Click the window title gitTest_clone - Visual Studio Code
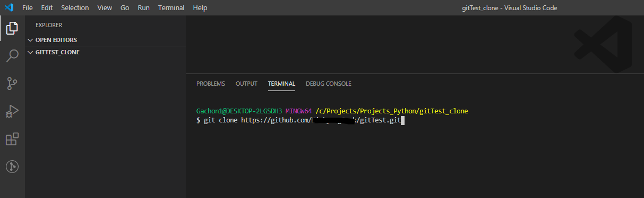 [510, 8]
